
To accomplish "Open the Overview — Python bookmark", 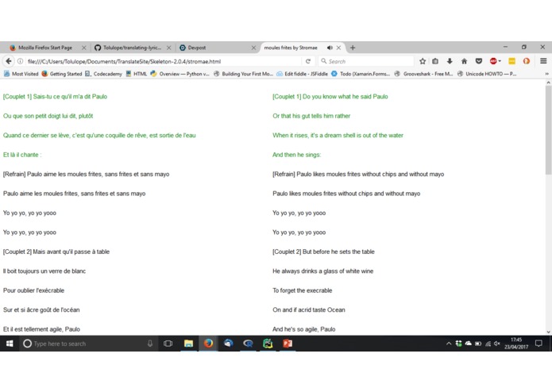I will coord(179,74).
